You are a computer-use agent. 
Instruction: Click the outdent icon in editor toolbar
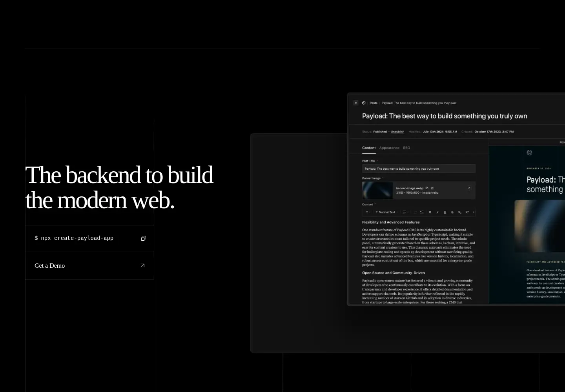pyautogui.click(x=415, y=212)
